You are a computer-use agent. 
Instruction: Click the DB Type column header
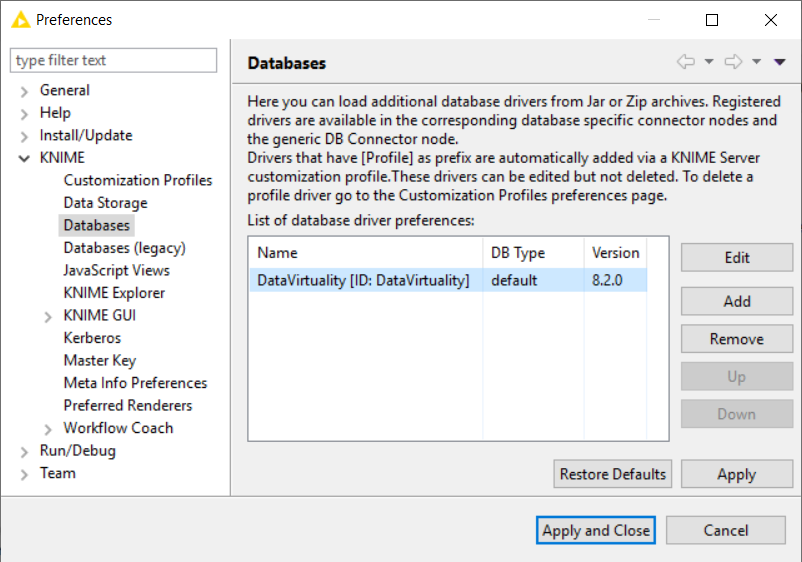point(533,253)
